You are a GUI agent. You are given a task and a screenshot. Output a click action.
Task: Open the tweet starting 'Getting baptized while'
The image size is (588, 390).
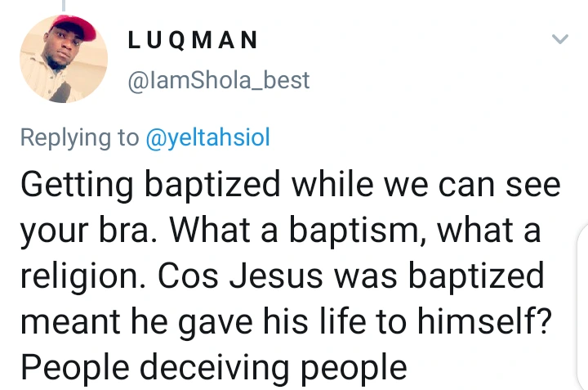click(291, 276)
